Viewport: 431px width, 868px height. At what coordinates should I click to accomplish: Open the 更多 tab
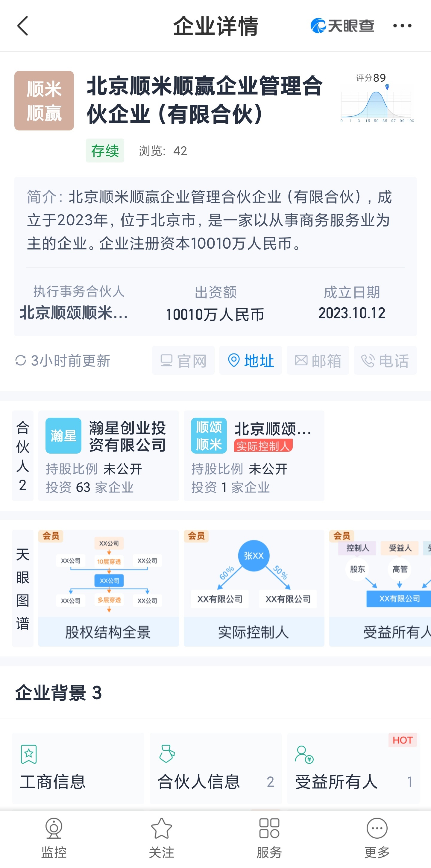click(377, 838)
